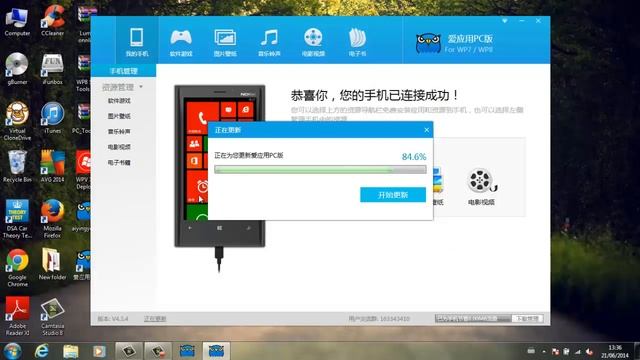Screen dimensions: 640x360
Task: Select the 手机管理 sidebar section
Action: pyautogui.click(x=123, y=71)
